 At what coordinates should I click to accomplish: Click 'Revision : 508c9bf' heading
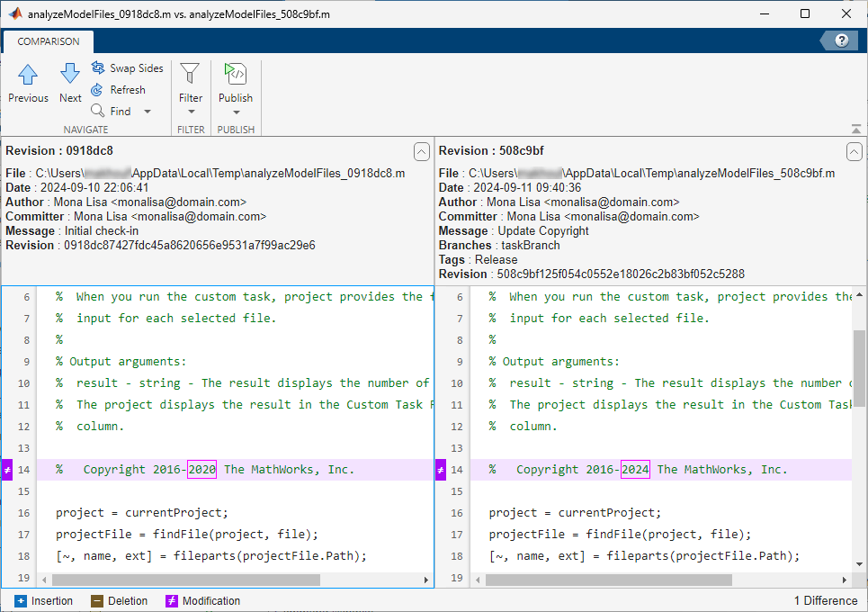pos(491,150)
